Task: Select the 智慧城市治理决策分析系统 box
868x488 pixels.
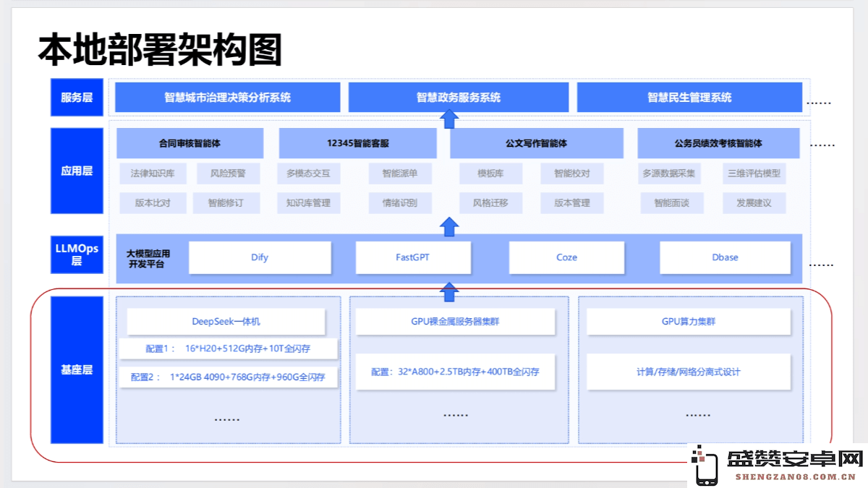Action: click(x=227, y=98)
